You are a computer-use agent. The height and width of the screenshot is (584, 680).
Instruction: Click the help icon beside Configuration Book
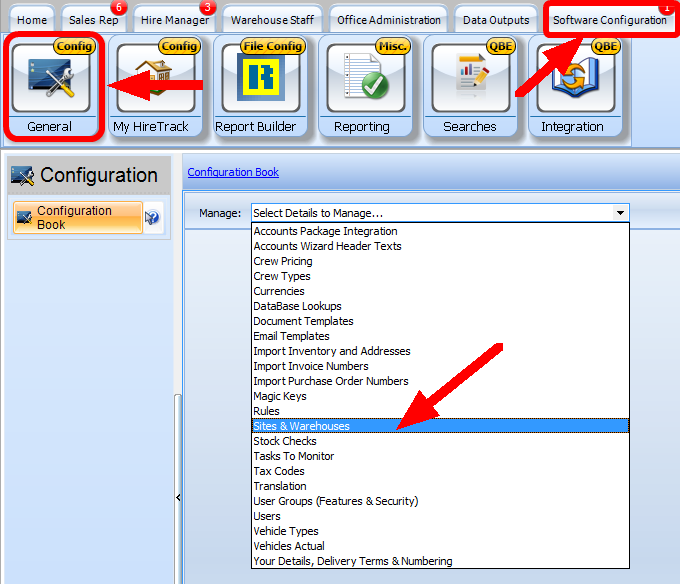[x=153, y=218]
